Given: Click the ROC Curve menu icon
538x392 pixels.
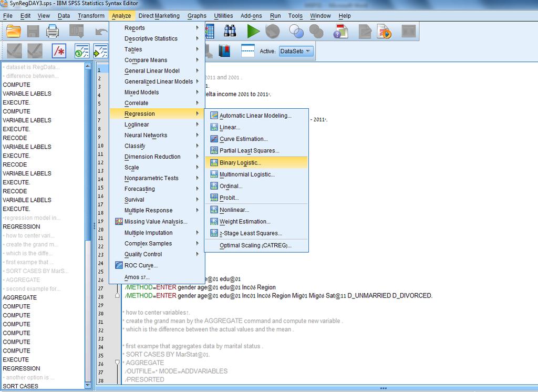Looking at the screenshot, I should pyautogui.click(x=119, y=265).
